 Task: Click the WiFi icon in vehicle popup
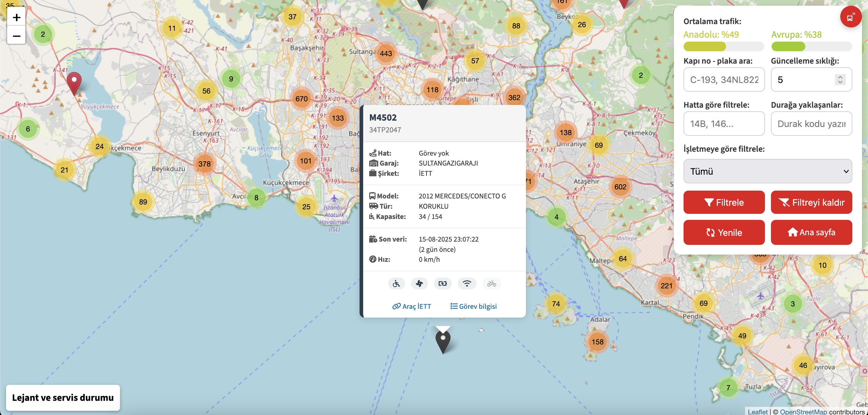coord(467,284)
